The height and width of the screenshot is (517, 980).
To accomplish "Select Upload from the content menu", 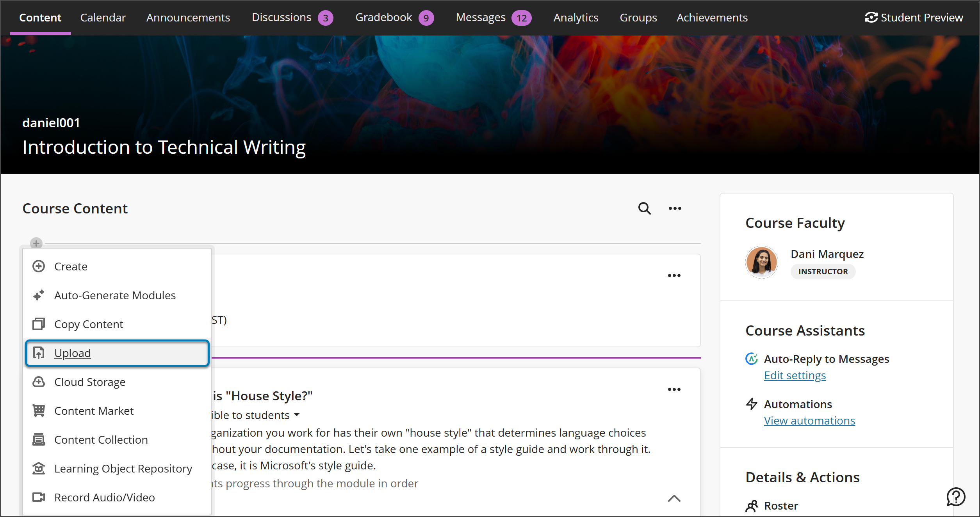I will [x=73, y=353].
